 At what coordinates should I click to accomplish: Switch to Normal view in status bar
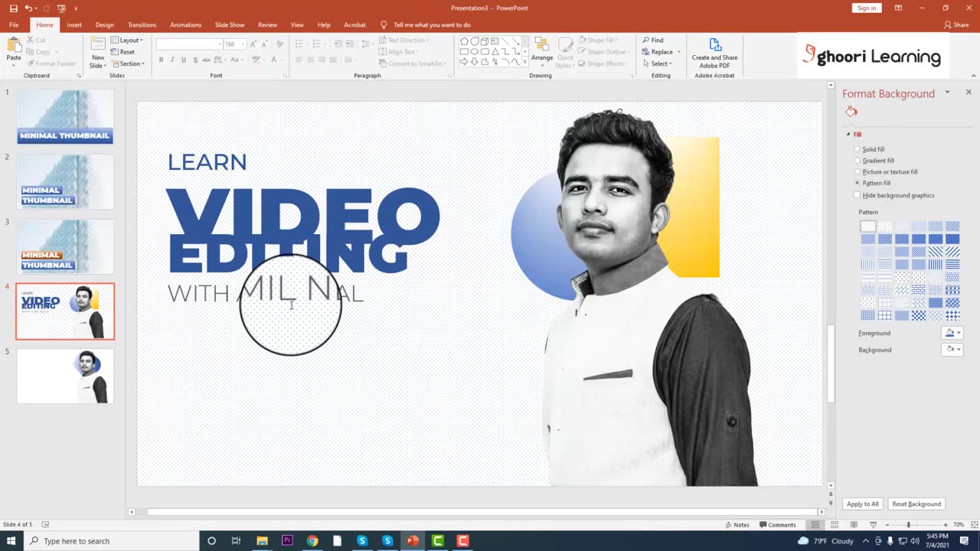(815, 525)
